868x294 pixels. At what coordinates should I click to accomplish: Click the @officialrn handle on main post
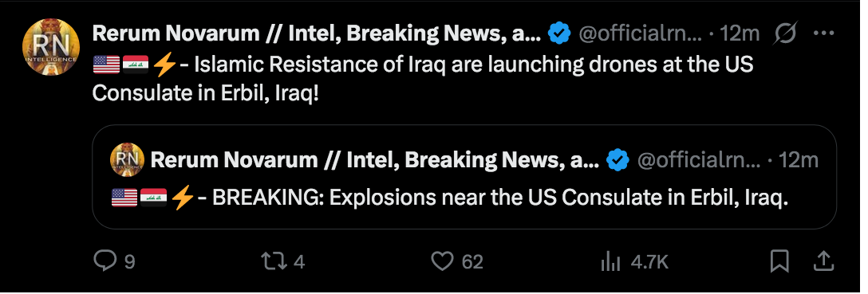[640, 34]
